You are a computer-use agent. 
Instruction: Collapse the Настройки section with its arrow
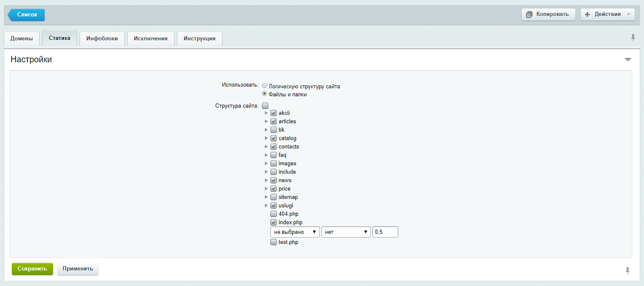coord(629,60)
